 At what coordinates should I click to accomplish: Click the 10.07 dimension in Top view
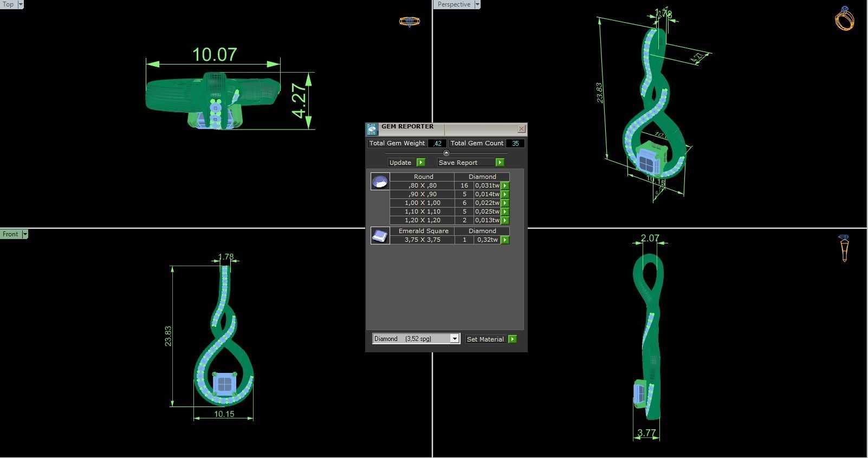click(215, 55)
